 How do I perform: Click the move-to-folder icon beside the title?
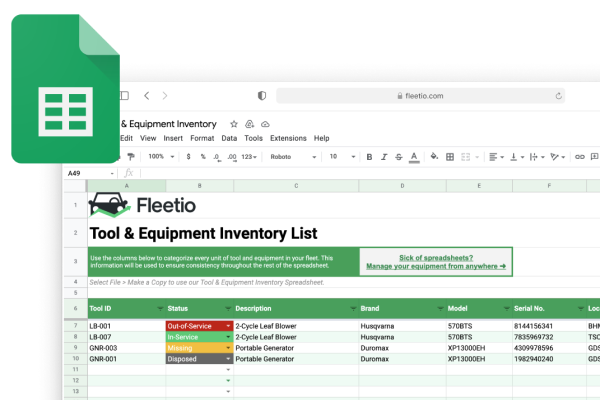pyautogui.click(x=249, y=124)
